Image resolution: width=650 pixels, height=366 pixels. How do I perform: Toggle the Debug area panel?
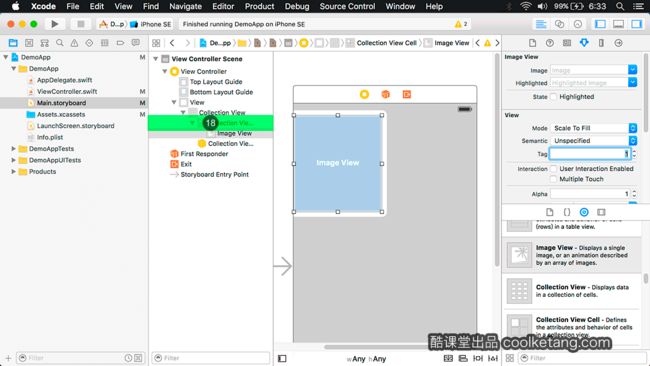click(618, 24)
